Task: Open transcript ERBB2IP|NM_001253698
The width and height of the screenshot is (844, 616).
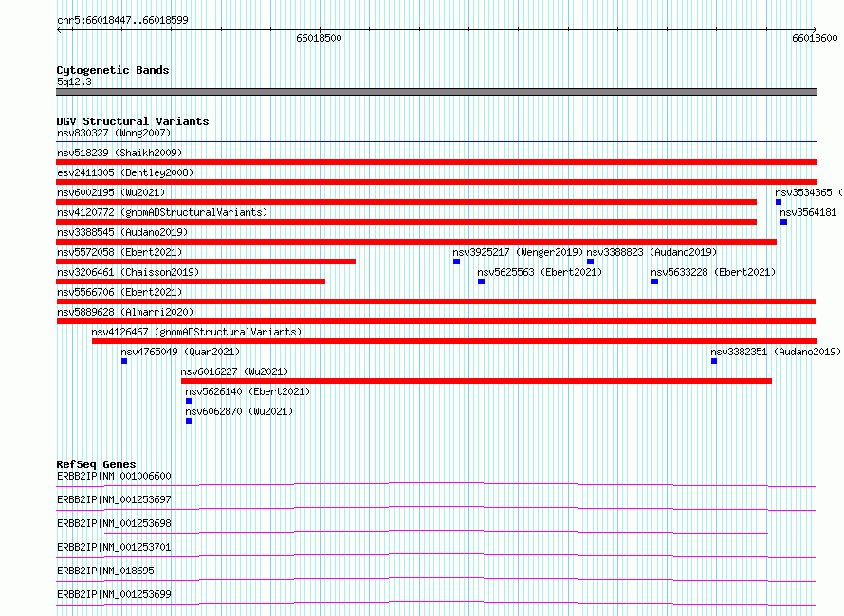Action: point(114,523)
